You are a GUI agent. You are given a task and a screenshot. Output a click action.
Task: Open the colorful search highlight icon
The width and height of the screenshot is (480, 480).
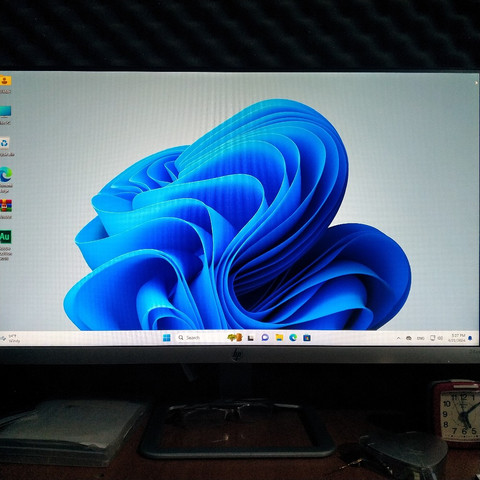pos(235,338)
